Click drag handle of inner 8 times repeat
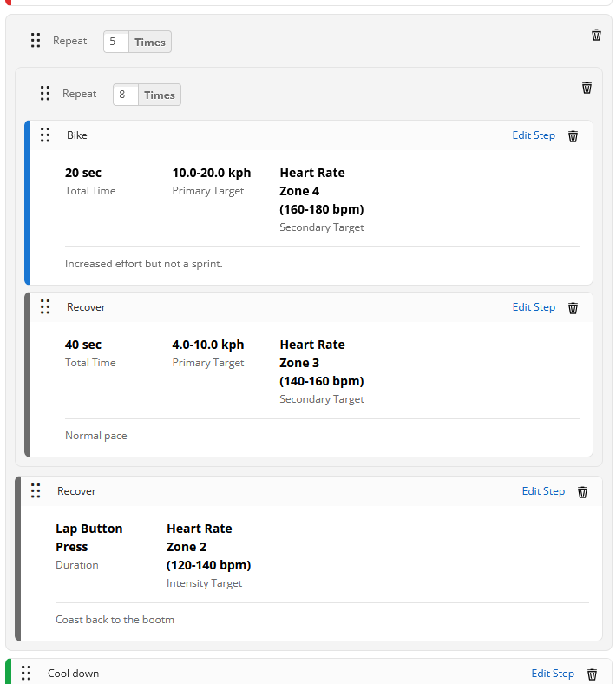 click(45, 94)
